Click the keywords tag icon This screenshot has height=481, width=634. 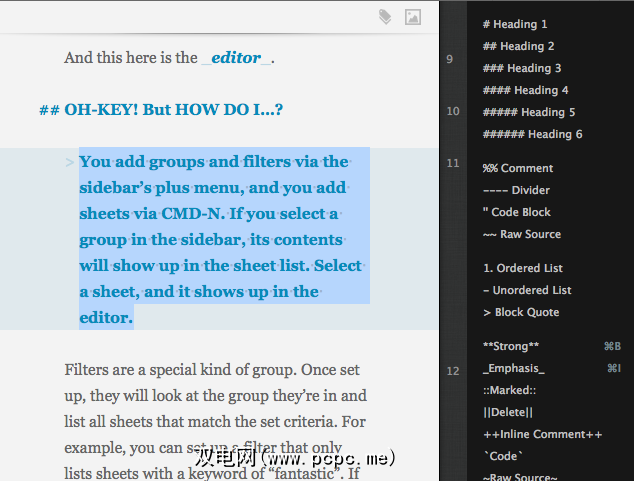[385, 17]
